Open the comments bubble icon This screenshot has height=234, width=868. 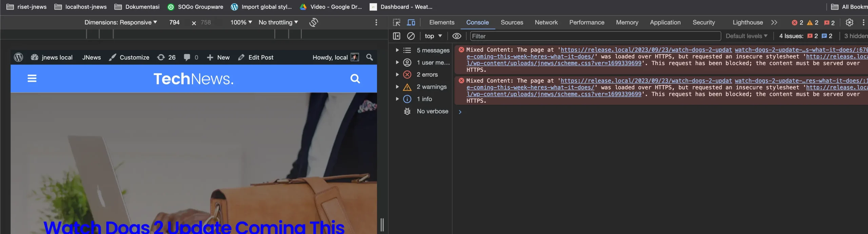point(187,57)
